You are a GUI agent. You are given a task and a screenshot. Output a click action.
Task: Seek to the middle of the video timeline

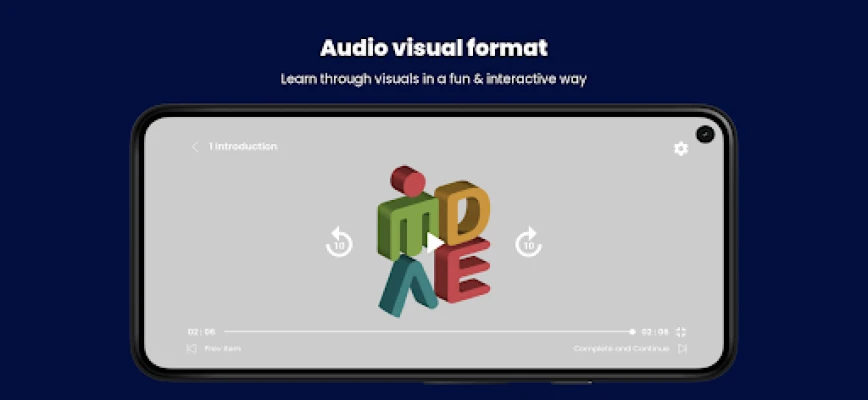click(428, 331)
